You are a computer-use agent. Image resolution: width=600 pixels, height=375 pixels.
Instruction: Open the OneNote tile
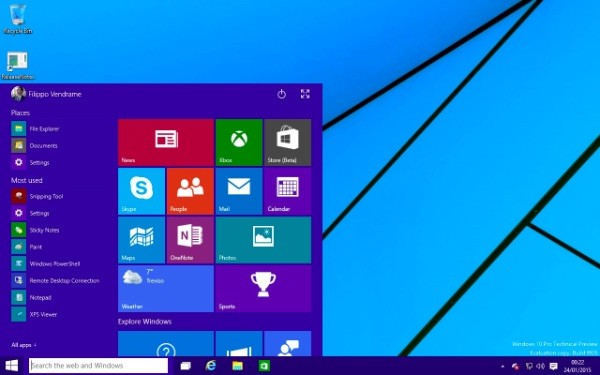pyautogui.click(x=190, y=240)
